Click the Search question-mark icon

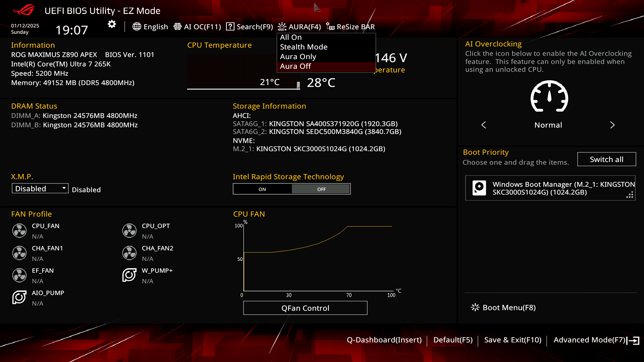tap(230, 26)
